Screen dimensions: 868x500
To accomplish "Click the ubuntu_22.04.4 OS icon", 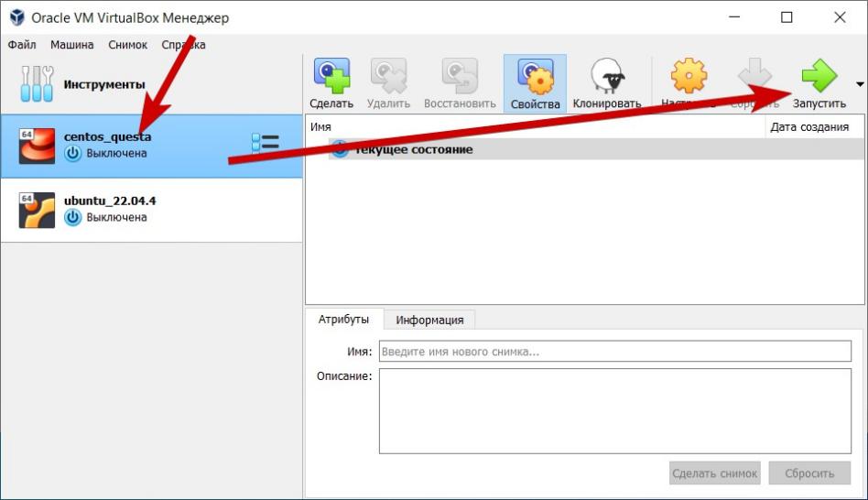I will point(38,210).
